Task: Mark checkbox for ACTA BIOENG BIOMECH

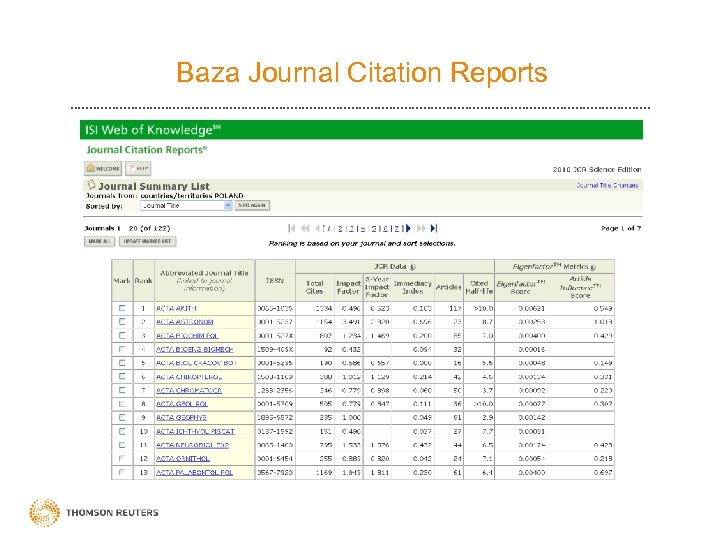Action: point(122,349)
